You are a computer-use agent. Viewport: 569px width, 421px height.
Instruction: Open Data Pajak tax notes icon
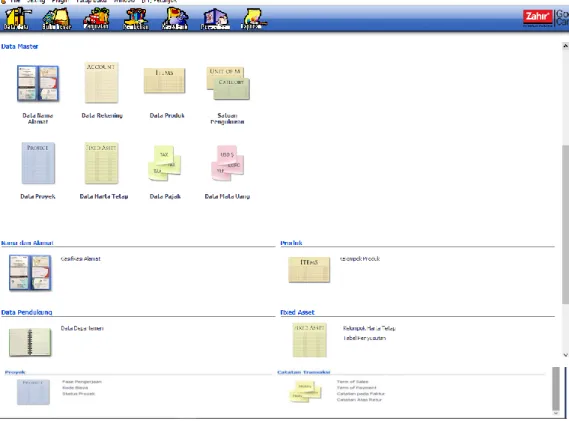click(164, 163)
